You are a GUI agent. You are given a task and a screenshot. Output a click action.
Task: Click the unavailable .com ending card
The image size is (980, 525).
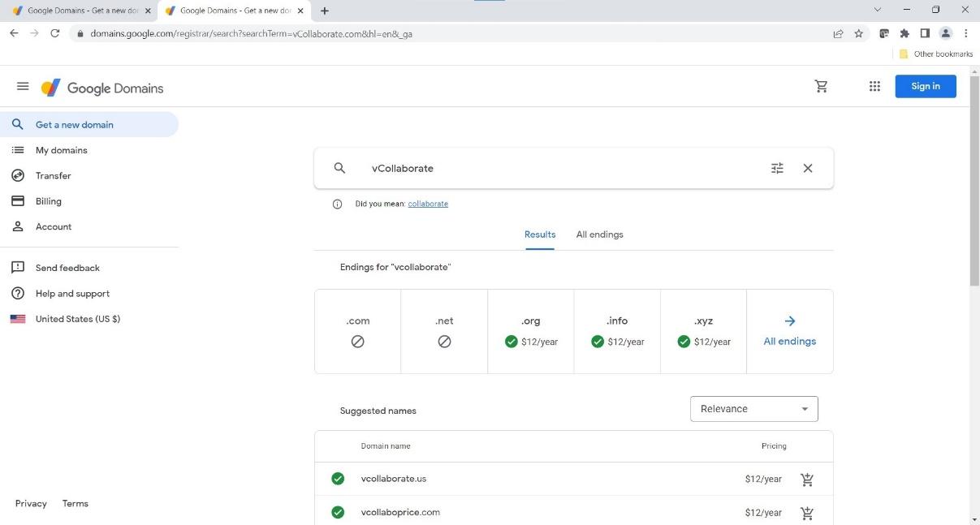(358, 331)
